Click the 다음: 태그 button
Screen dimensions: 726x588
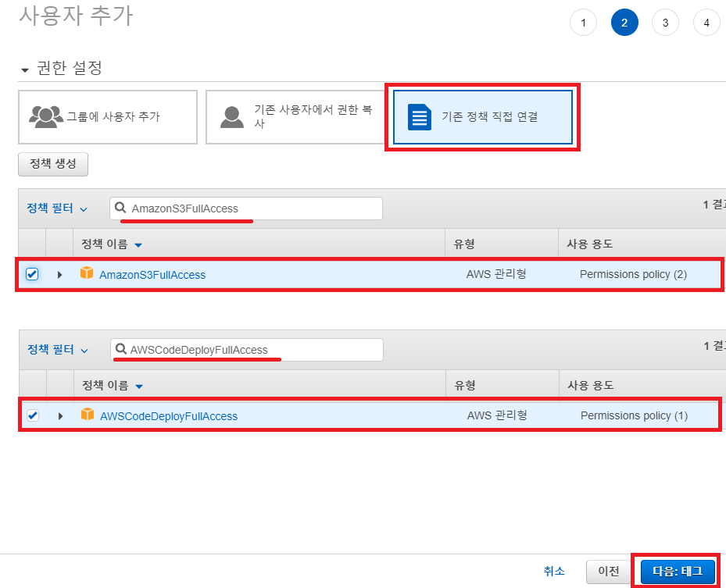click(678, 572)
